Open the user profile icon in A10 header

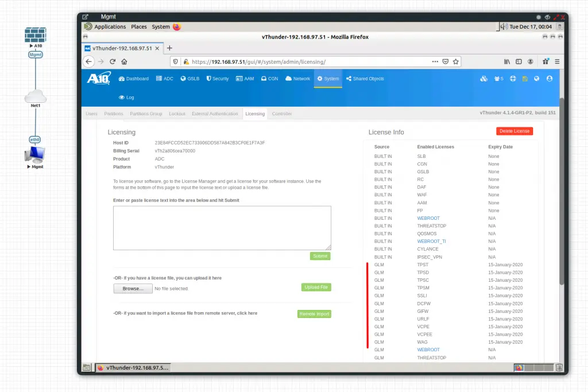[x=550, y=79]
